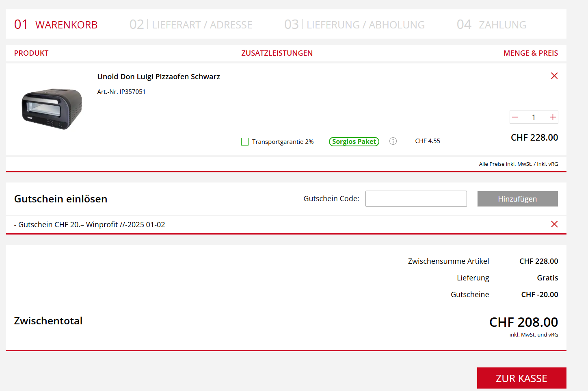Viewport: 588px width, 391px height.
Task: Remove the Unold Pizzaofen from cart
Action: (x=554, y=76)
